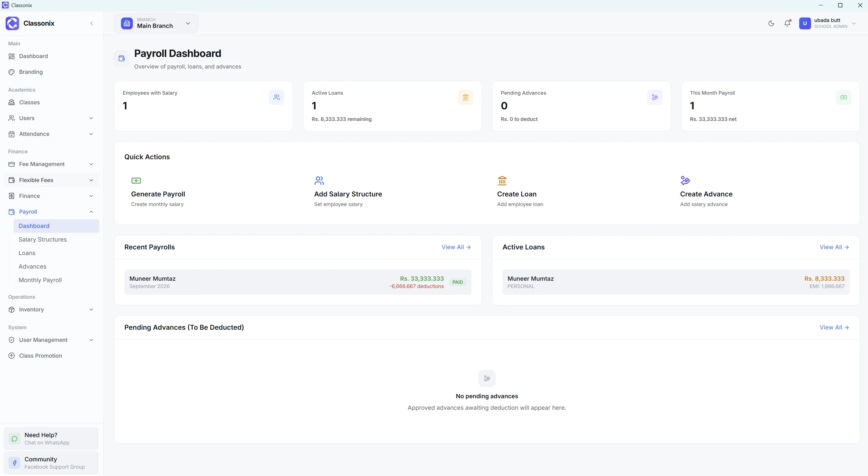
Task: Open Salary Structures submenu item
Action: (56, 239)
